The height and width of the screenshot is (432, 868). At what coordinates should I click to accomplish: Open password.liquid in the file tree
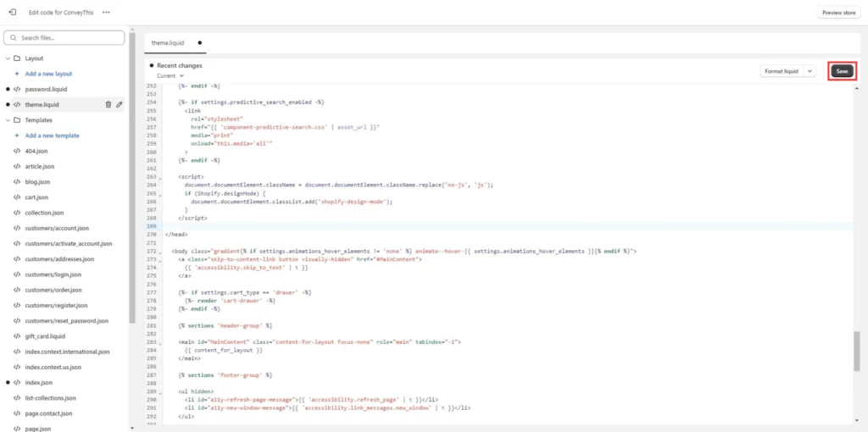pos(46,89)
